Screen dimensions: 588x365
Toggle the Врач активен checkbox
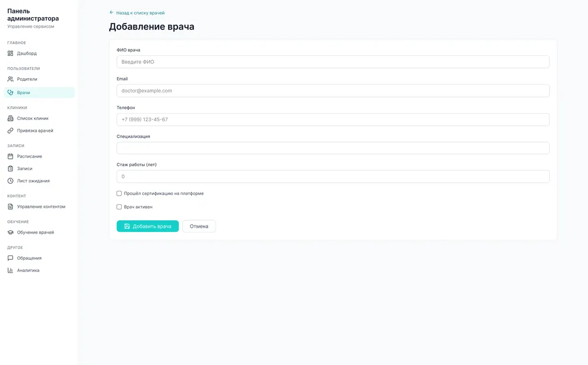pos(119,207)
